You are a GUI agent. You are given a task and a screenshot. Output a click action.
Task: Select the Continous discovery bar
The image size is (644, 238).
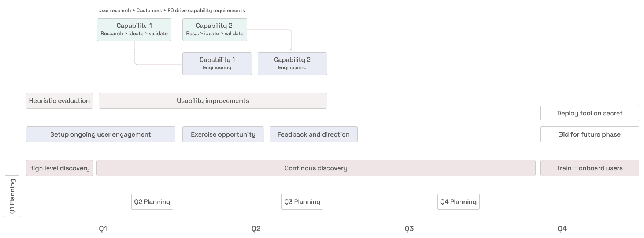pos(316,168)
